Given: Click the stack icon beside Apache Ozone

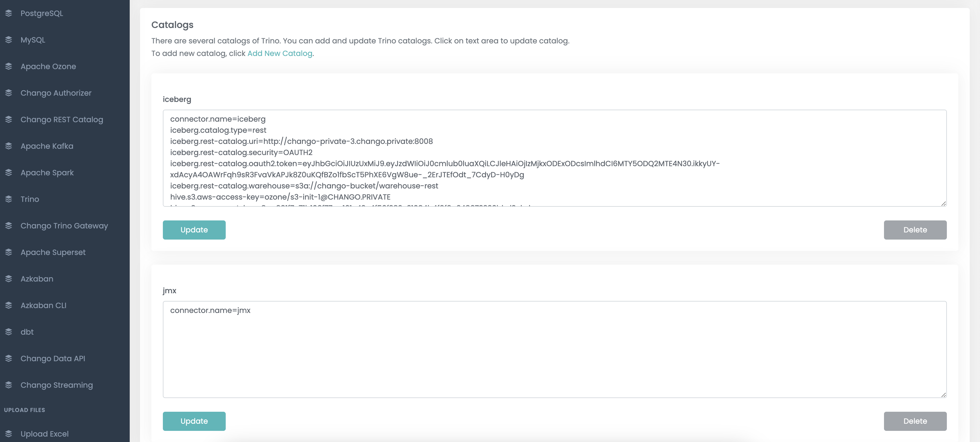Looking at the screenshot, I should [9, 67].
